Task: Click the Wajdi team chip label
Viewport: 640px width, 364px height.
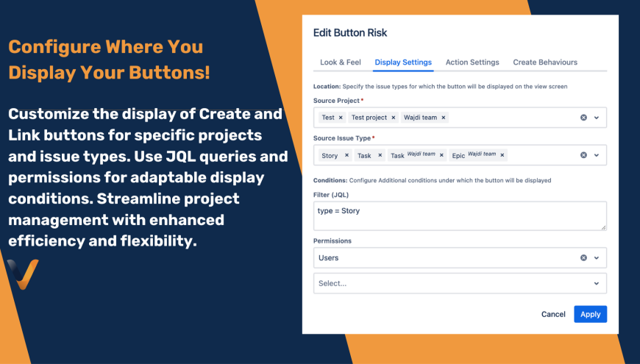Action: 420,118
